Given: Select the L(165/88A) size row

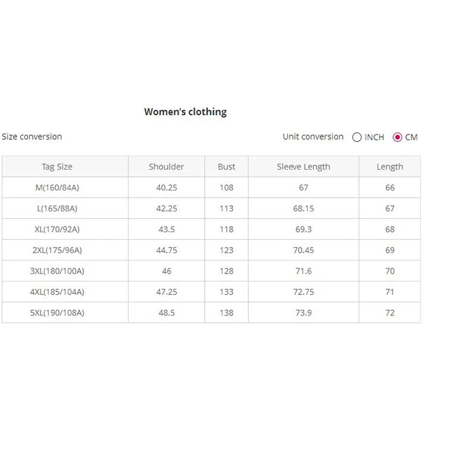Looking at the screenshot, I should [x=211, y=208].
